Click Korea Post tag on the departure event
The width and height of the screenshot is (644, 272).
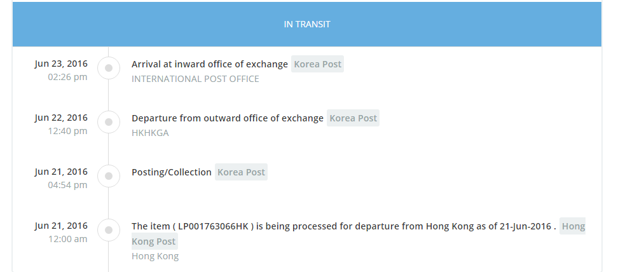(x=353, y=118)
